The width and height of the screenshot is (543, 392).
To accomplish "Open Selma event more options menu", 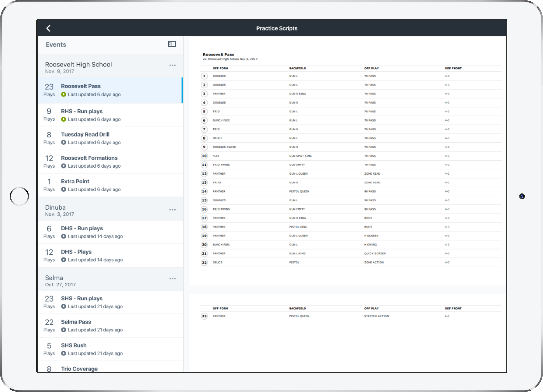I will [x=172, y=279].
